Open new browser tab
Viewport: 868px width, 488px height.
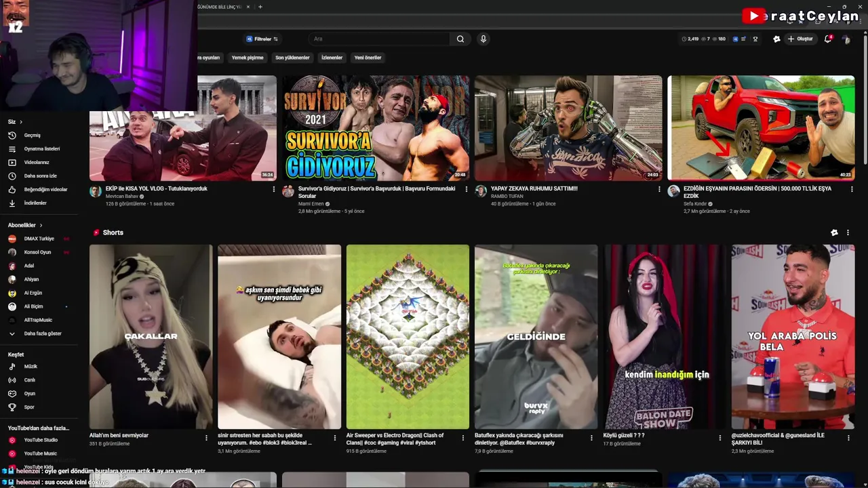click(x=260, y=7)
